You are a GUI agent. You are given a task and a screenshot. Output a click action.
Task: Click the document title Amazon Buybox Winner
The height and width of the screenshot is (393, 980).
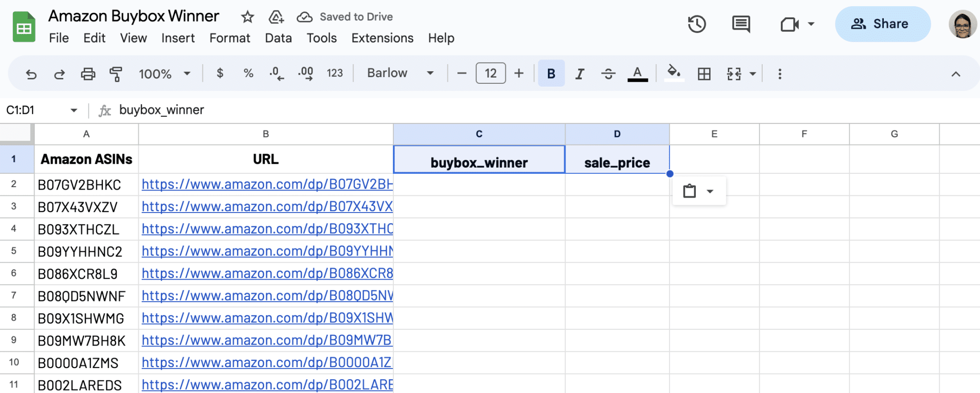(x=134, y=16)
